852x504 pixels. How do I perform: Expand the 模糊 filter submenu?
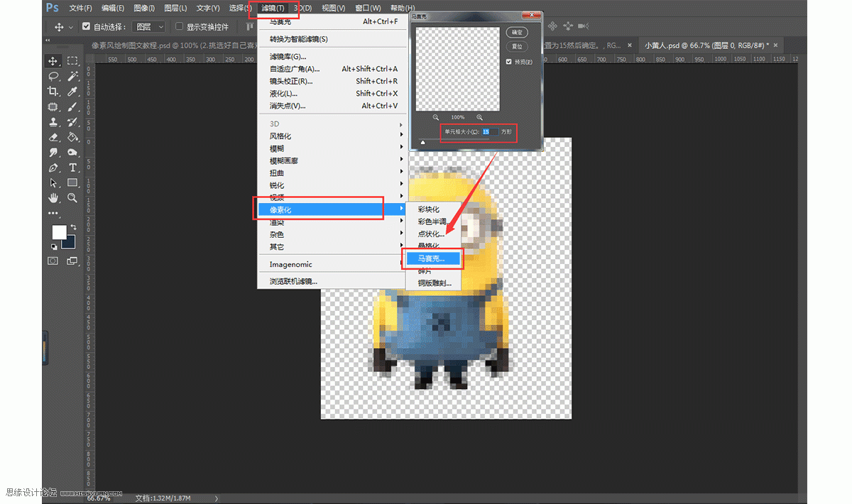point(332,148)
